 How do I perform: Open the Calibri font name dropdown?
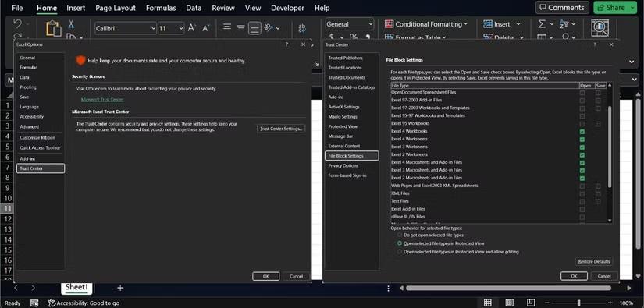(x=153, y=28)
